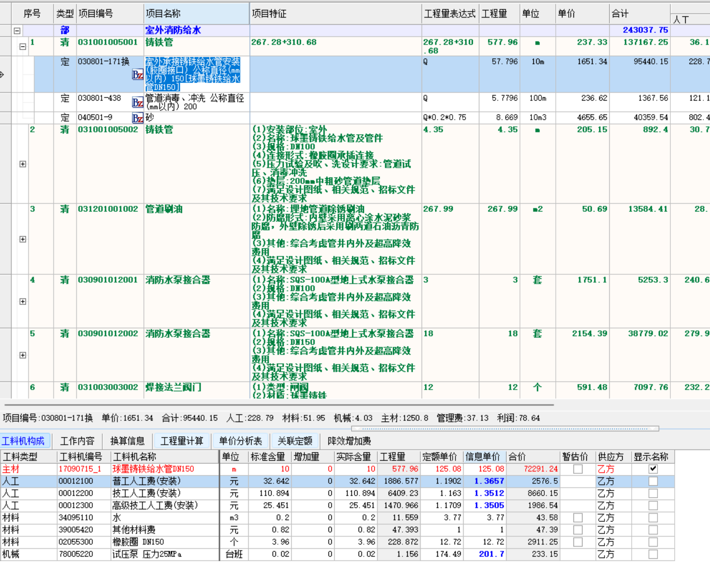Check 显示名称 for 高级技工人工费(安装)
The height and width of the screenshot is (588, 710).
[x=653, y=505]
